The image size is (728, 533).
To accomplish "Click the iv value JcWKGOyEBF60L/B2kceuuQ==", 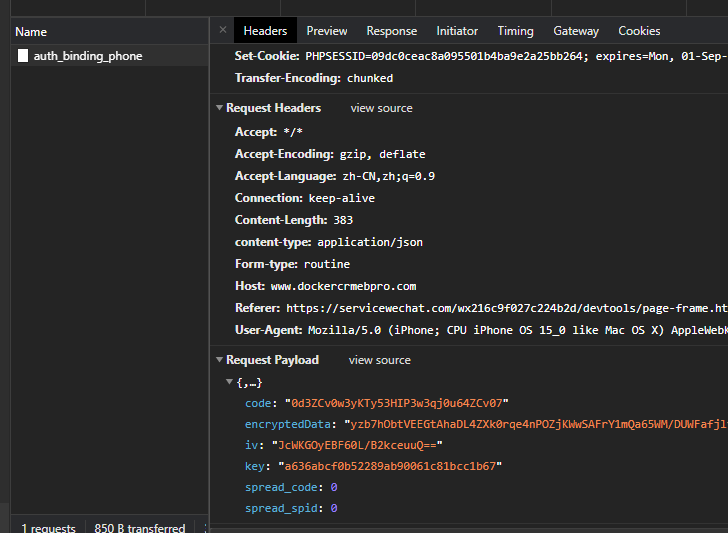I will 357,445.
